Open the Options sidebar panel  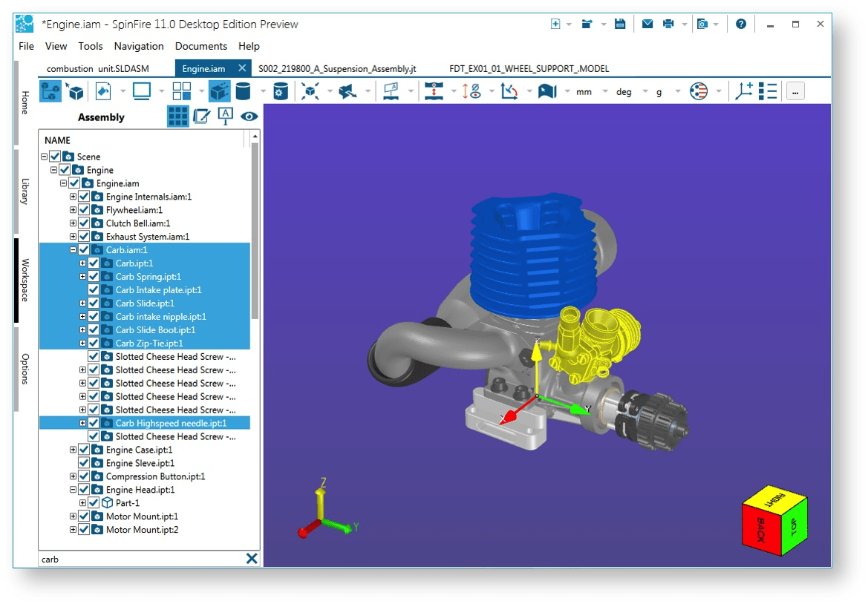coord(25,369)
